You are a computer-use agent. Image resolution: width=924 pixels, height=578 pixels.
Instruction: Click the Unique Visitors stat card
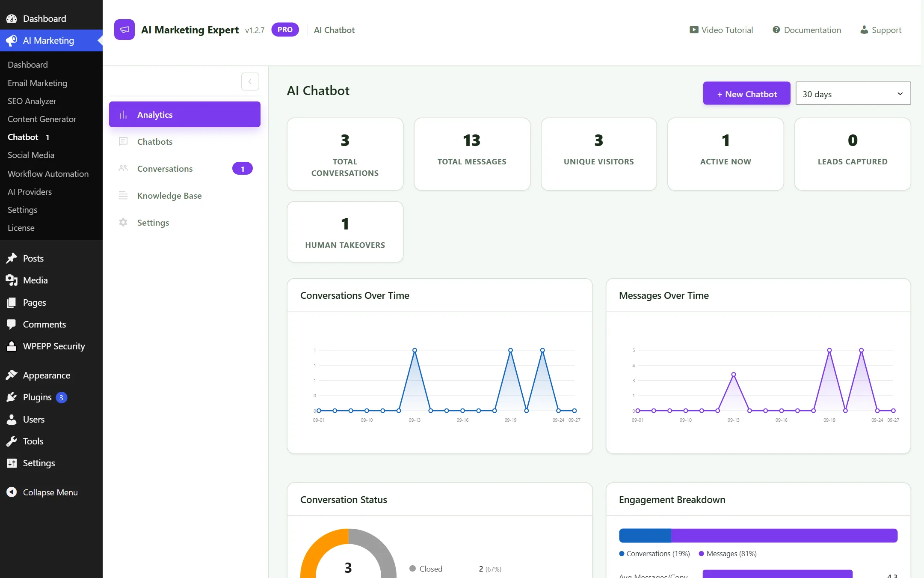598,154
